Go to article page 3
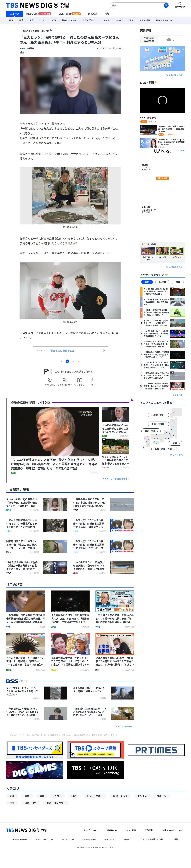 (73, 361)
